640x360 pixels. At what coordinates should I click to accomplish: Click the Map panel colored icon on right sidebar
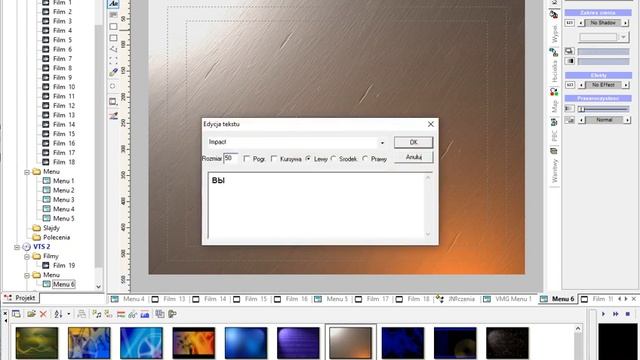pyautogui.click(x=554, y=93)
